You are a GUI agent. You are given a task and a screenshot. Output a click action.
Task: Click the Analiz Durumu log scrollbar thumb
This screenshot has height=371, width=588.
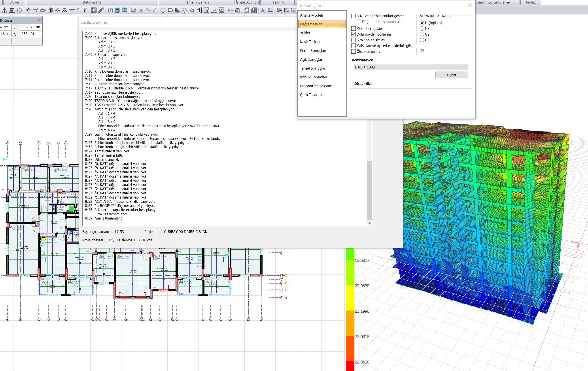[370, 191]
